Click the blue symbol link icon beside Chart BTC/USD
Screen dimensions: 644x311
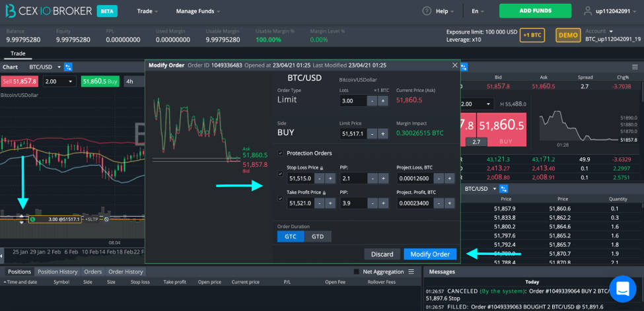(x=68, y=67)
